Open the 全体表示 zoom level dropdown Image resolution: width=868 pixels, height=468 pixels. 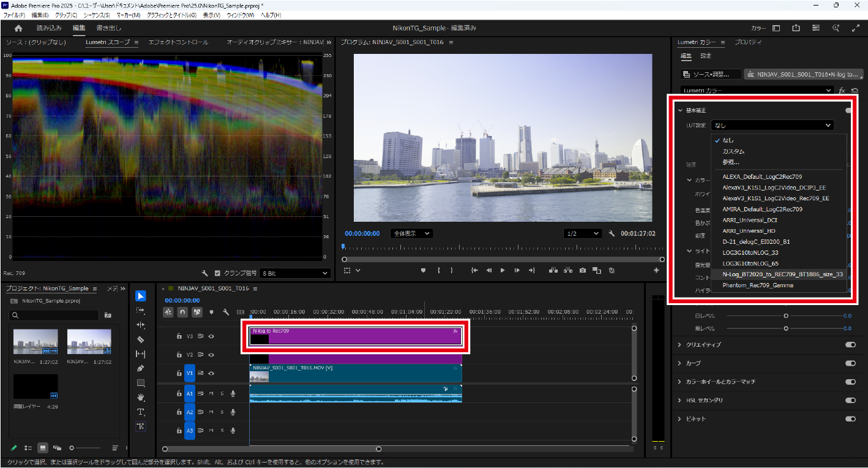pos(411,233)
